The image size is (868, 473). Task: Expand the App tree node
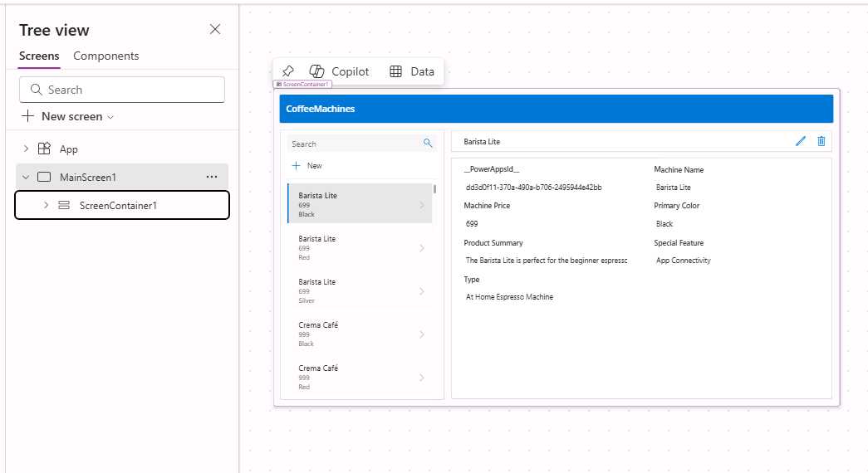point(26,149)
